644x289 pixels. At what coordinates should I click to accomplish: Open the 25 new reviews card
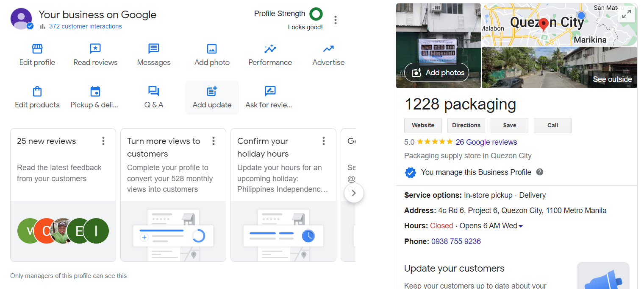pyautogui.click(x=63, y=195)
